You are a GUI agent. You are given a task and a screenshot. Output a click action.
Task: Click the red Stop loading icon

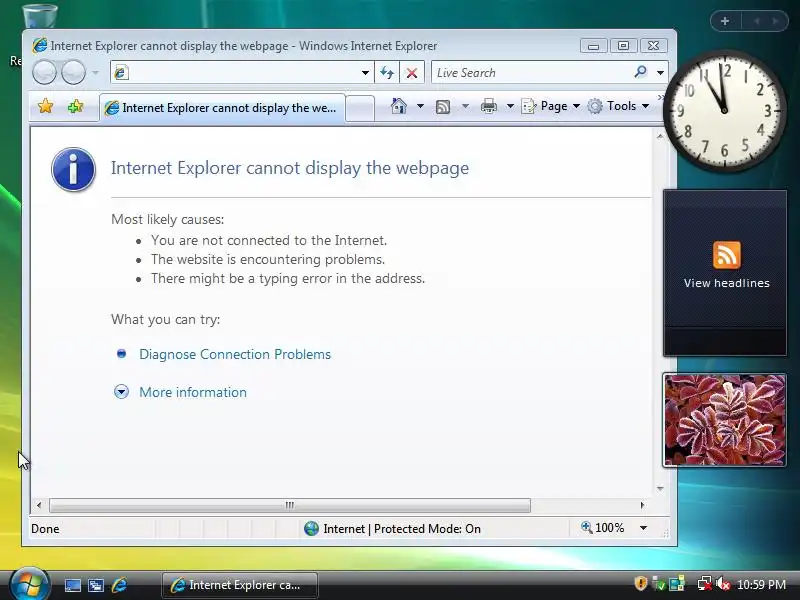[x=412, y=73]
